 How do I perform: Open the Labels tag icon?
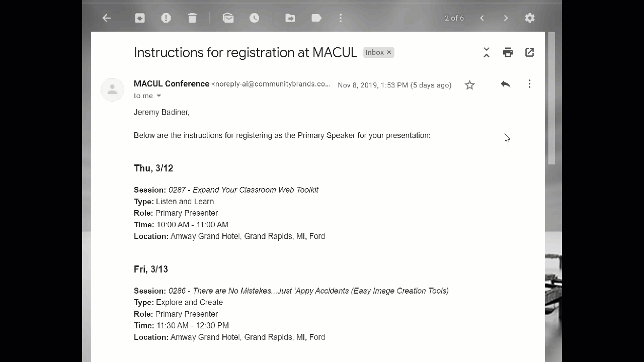tap(316, 18)
